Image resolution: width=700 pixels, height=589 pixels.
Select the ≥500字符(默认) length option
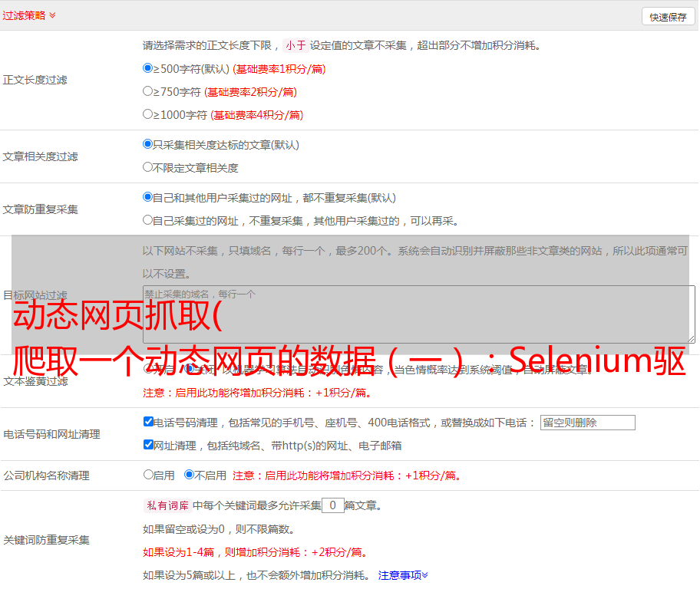click(148, 68)
